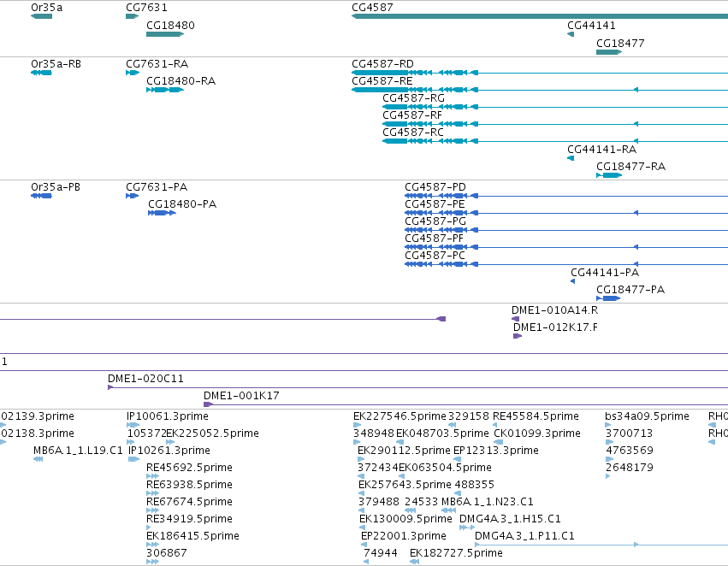Click the EK182727.5prime EST label

coord(456,553)
